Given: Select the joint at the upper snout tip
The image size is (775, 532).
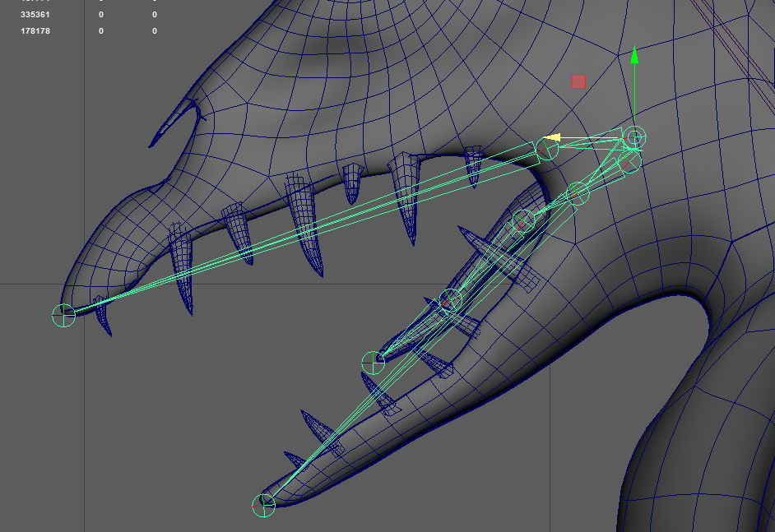Looking at the screenshot, I should point(63,315).
